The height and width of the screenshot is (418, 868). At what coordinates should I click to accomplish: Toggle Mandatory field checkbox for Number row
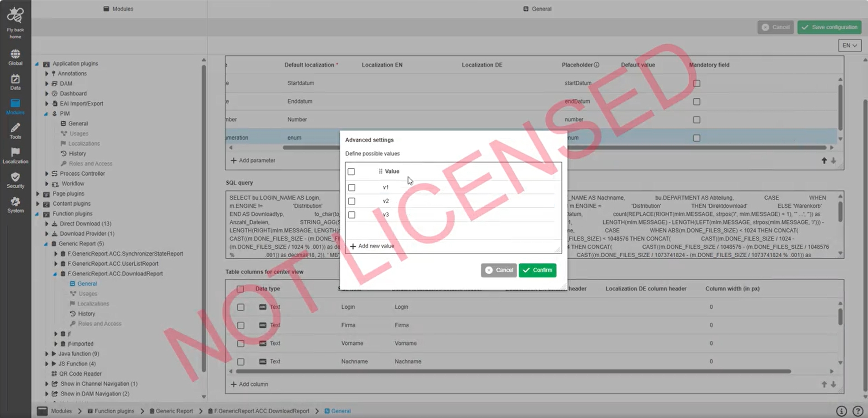697,120
